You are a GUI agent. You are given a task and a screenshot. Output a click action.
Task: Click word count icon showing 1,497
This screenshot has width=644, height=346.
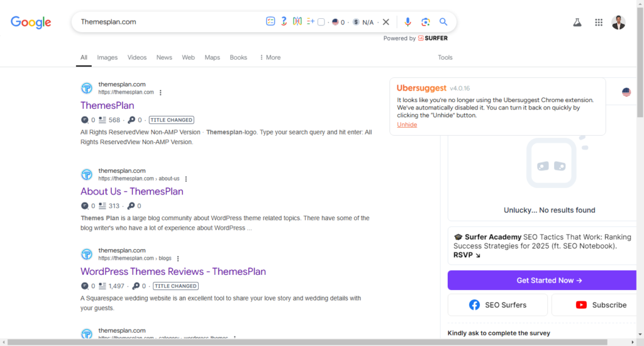(103, 286)
